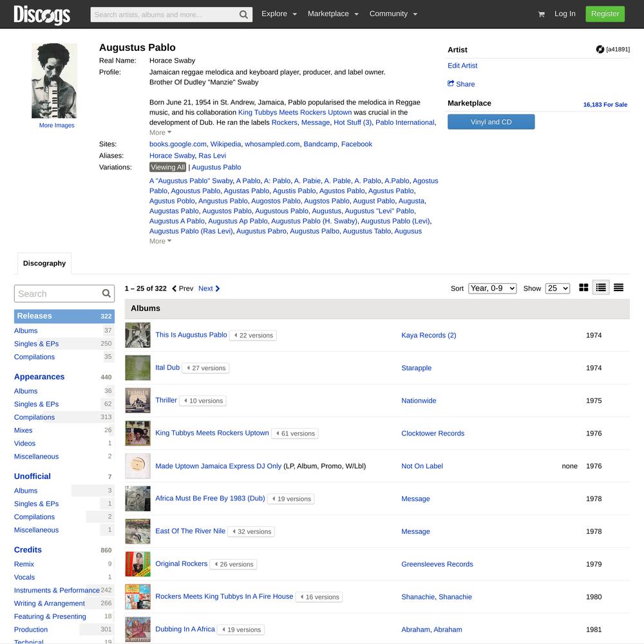This screenshot has height=644, width=644.
Task: Open Original Rockers cover thumbnail
Action: pyautogui.click(x=138, y=564)
